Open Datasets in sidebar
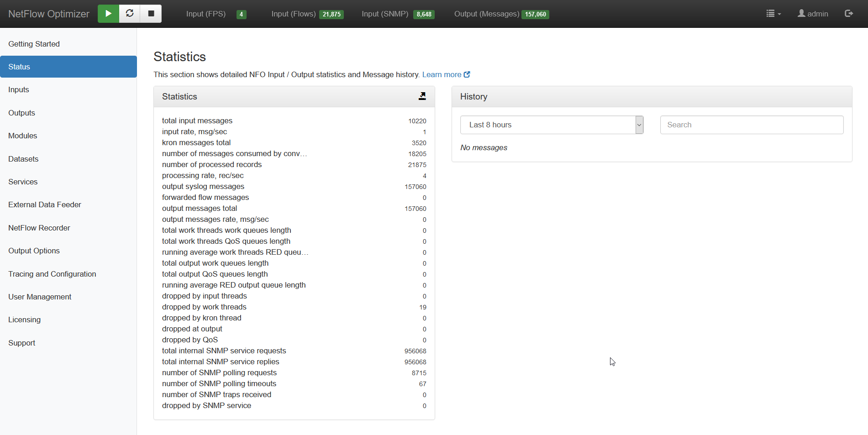Viewport: 868px width, 435px height. (68, 159)
